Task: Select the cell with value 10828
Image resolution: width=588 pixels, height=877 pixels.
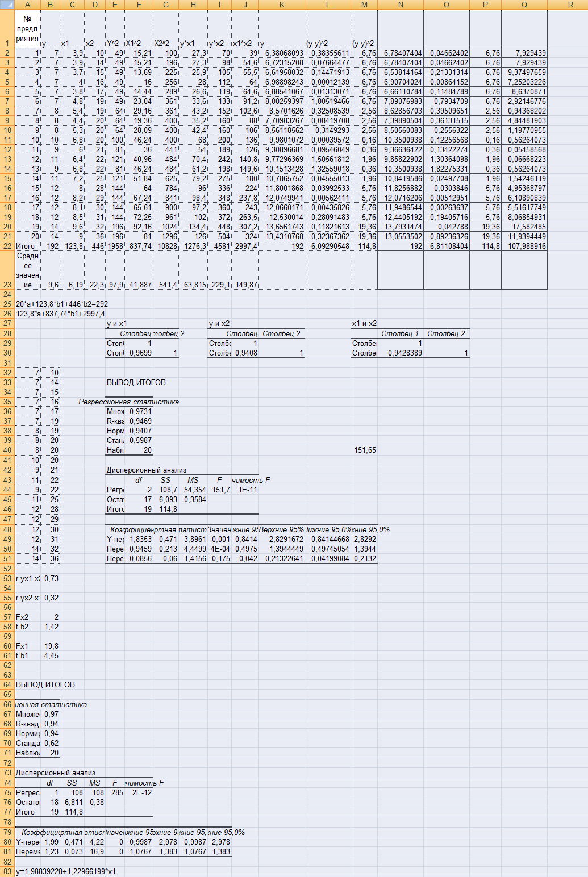Action: (x=166, y=246)
